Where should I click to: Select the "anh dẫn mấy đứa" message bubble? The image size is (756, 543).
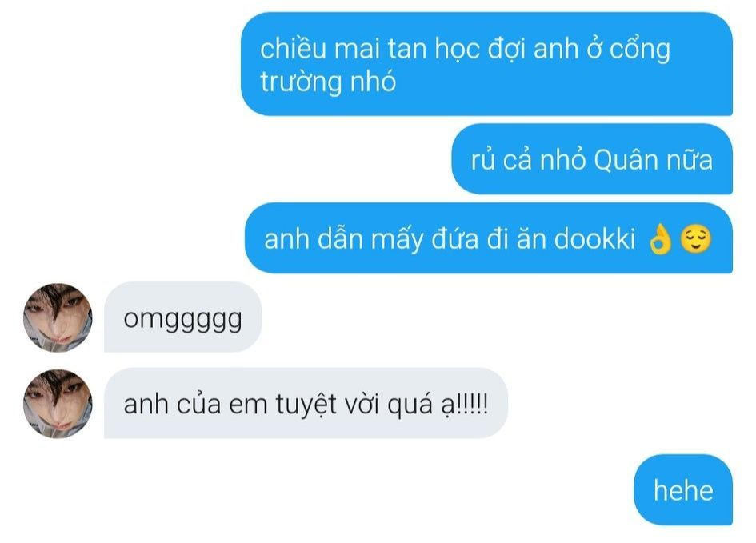489,238
